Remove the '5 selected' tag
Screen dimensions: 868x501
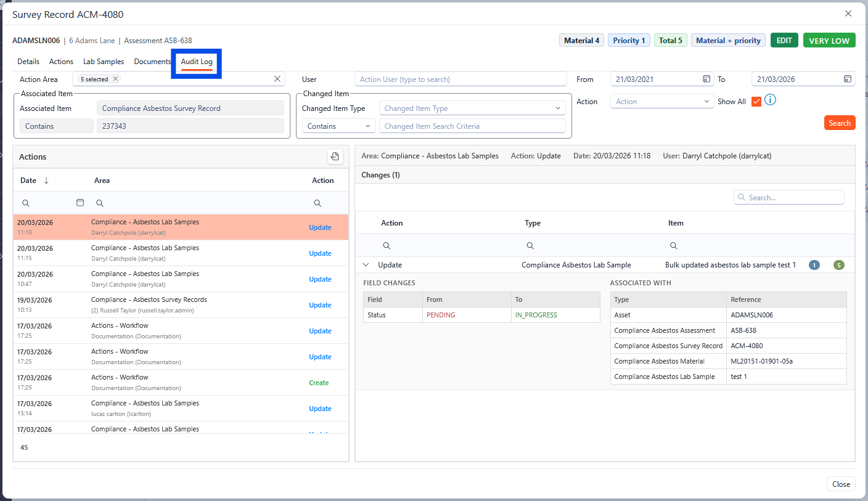point(115,79)
